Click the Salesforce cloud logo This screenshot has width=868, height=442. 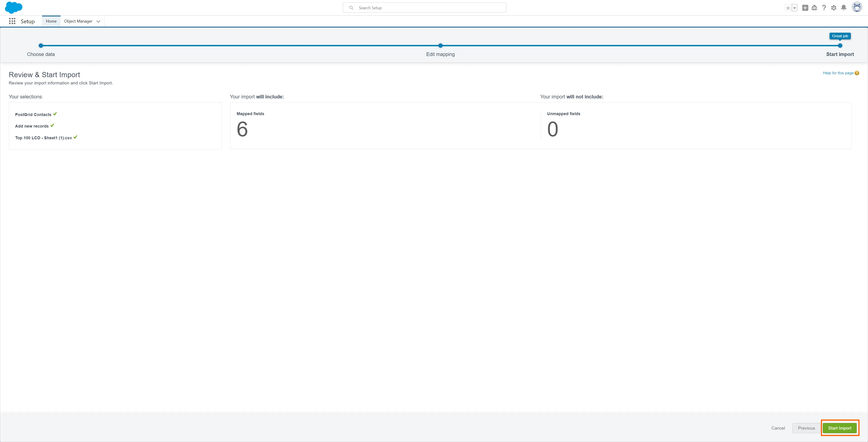tap(14, 7)
